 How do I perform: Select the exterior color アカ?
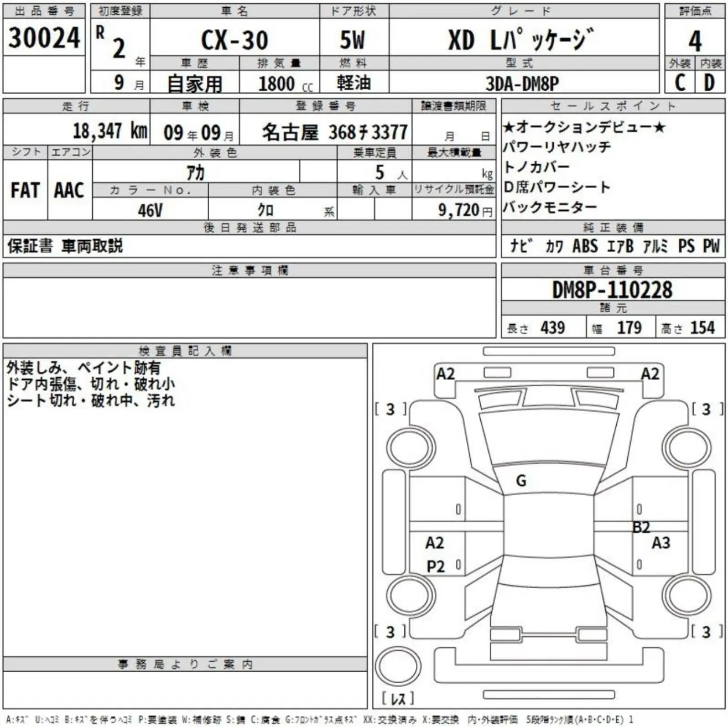pos(196,173)
